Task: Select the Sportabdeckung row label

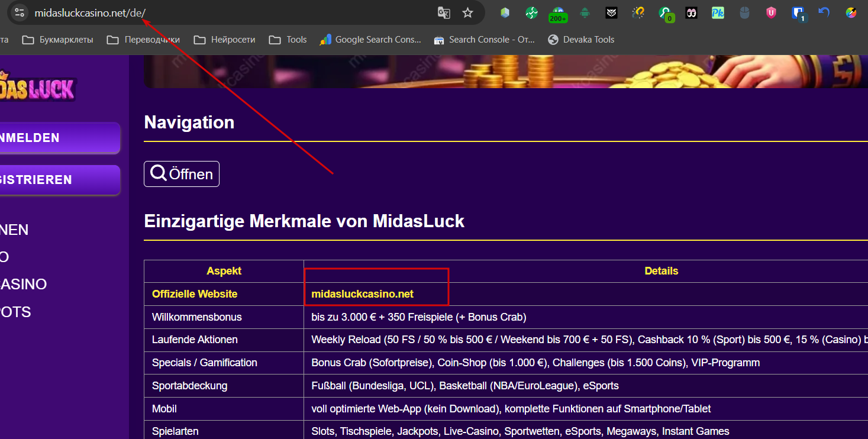Action: tap(189, 386)
